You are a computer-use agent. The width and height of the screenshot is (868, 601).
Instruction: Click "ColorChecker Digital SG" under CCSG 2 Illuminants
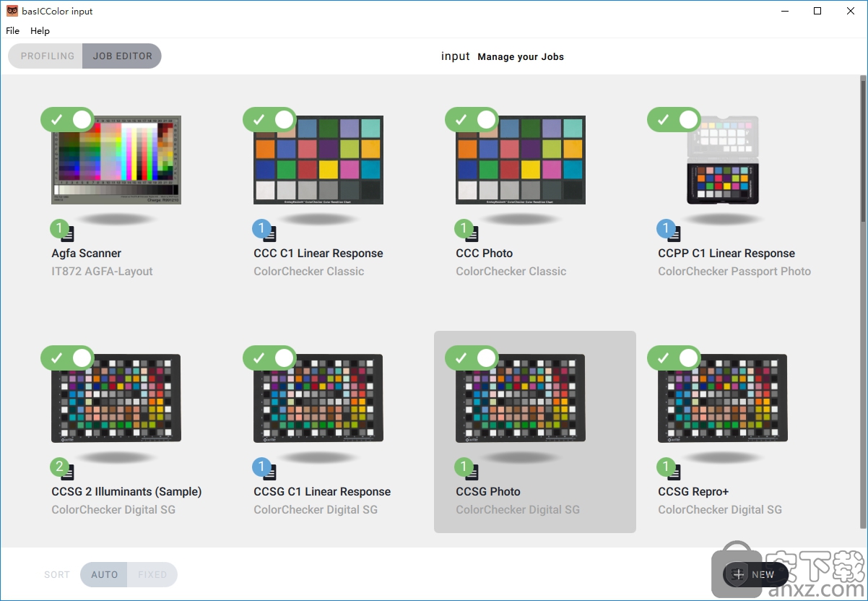point(113,510)
